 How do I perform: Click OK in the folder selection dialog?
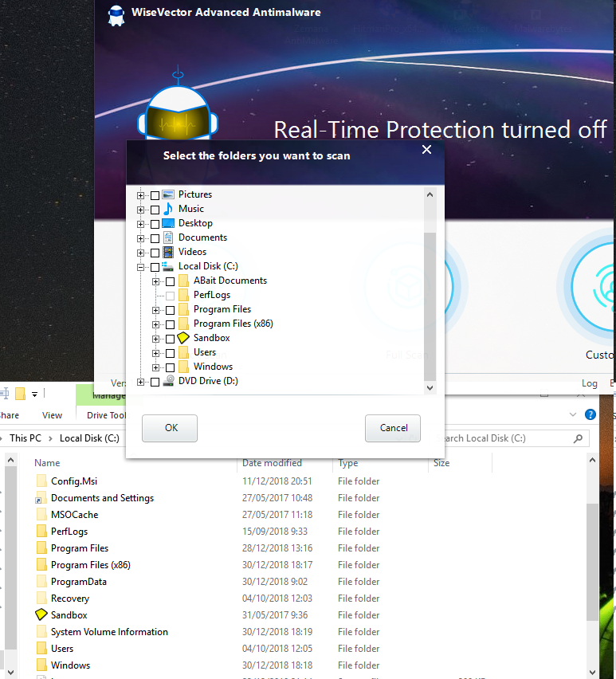pyautogui.click(x=170, y=428)
